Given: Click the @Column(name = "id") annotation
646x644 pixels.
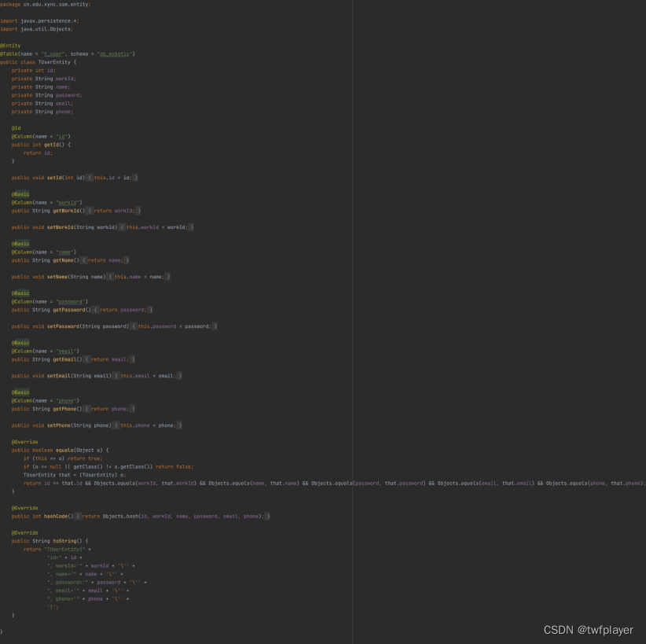Looking at the screenshot, I should click(x=41, y=137).
